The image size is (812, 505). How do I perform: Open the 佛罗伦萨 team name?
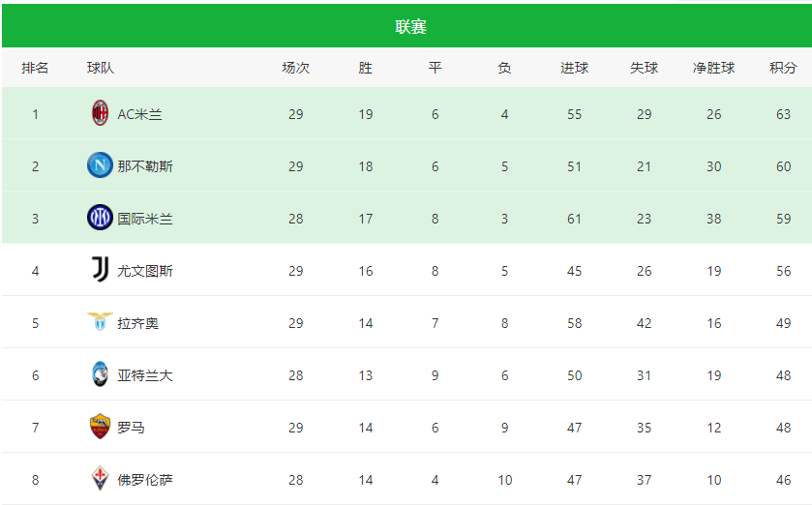coord(145,480)
